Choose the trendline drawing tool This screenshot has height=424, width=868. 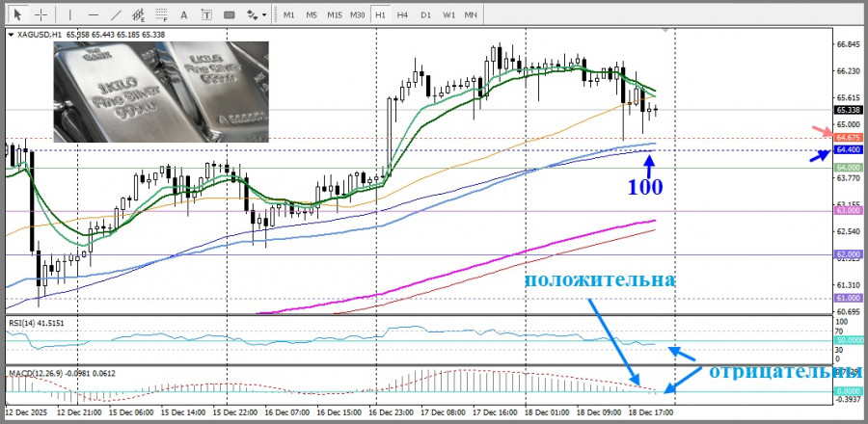[117, 14]
